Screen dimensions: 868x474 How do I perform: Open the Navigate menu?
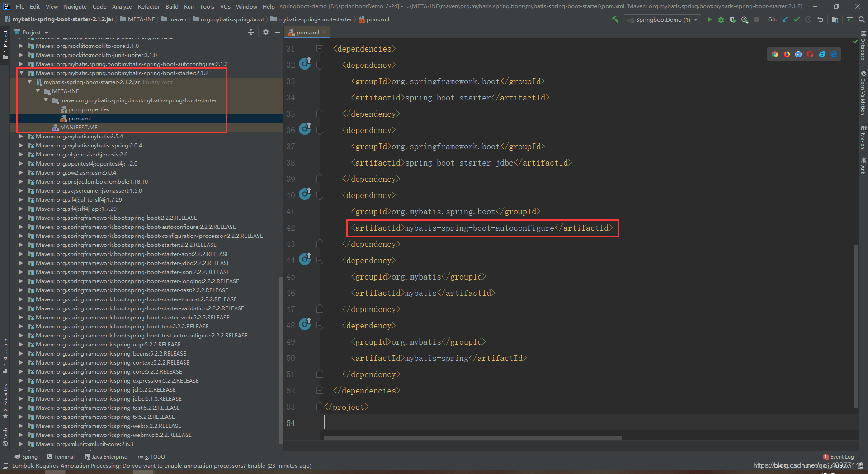pyautogui.click(x=75, y=6)
